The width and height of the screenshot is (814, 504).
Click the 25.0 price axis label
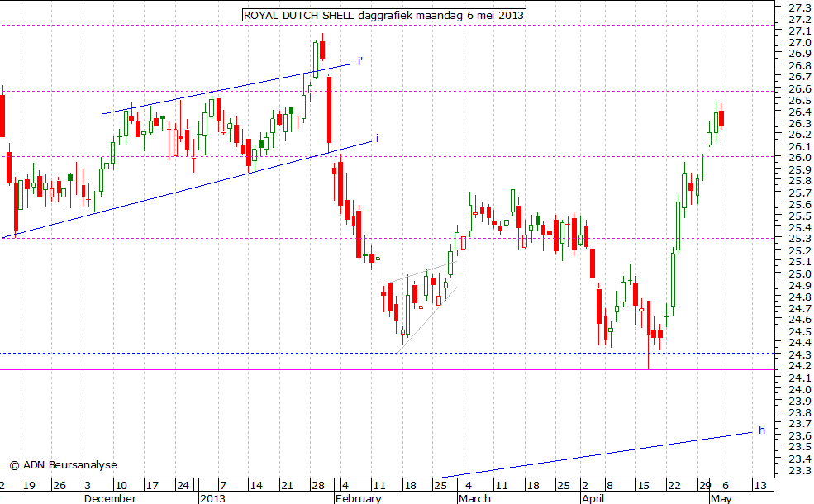[799, 274]
